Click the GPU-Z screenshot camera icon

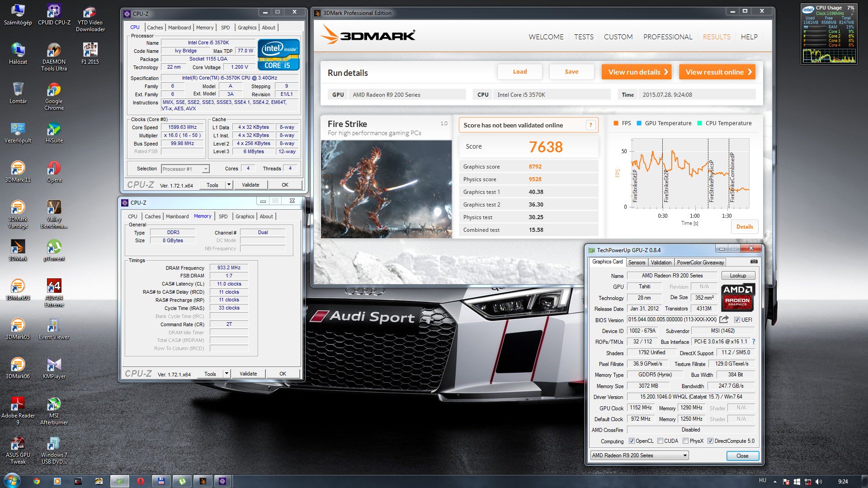tap(754, 262)
